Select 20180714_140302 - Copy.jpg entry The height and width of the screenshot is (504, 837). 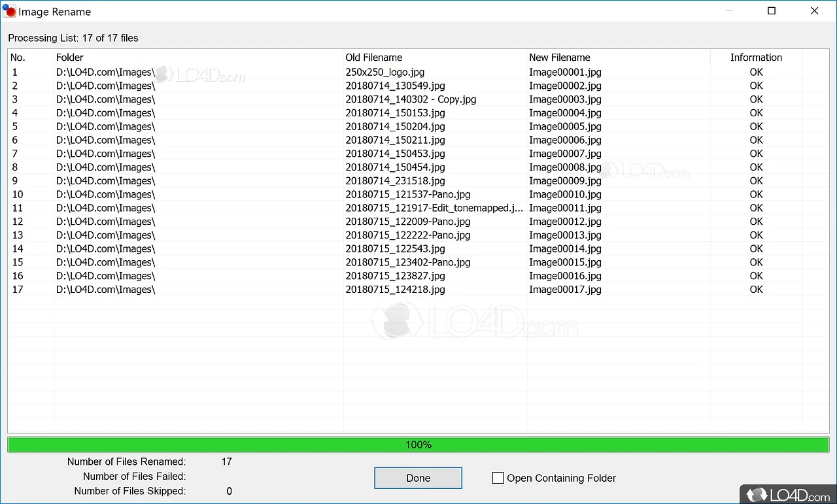[411, 99]
